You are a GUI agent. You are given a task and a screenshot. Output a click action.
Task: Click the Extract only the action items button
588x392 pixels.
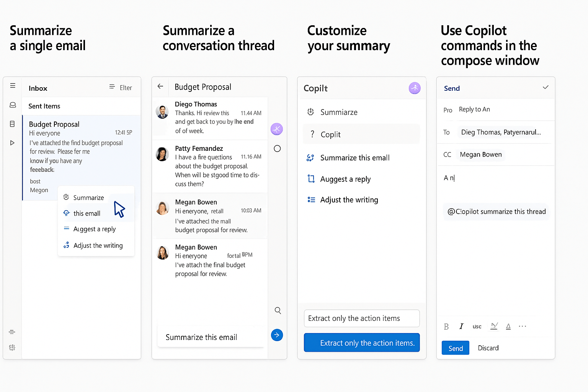[x=362, y=343]
